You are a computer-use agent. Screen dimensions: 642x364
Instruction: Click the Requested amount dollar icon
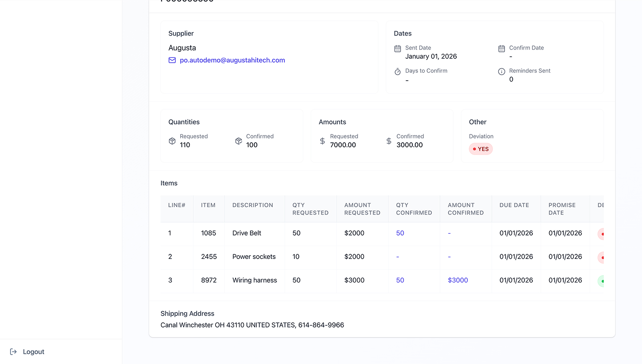(322, 141)
